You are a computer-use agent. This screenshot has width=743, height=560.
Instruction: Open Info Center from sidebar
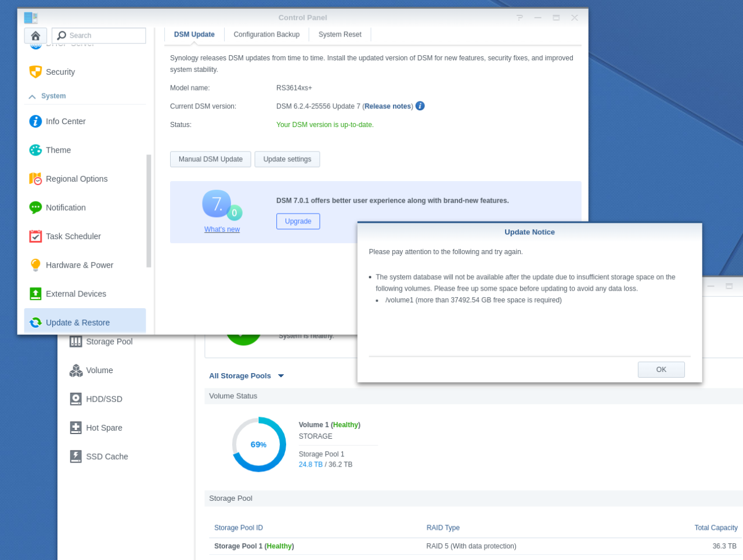point(65,121)
